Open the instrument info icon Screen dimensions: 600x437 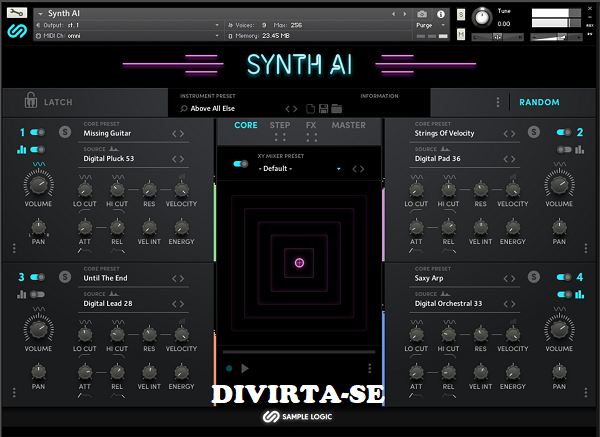click(x=441, y=14)
